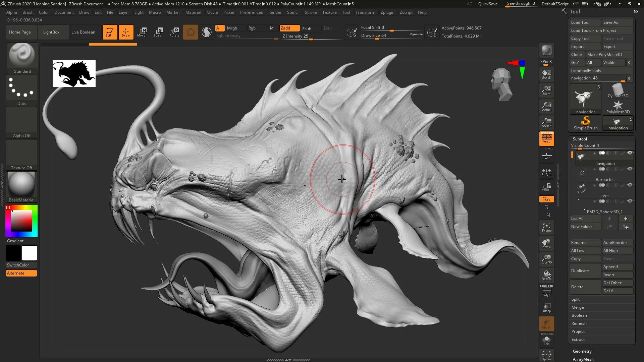
Task: Click the Zoom canvas icon
Action: click(x=546, y=90)
